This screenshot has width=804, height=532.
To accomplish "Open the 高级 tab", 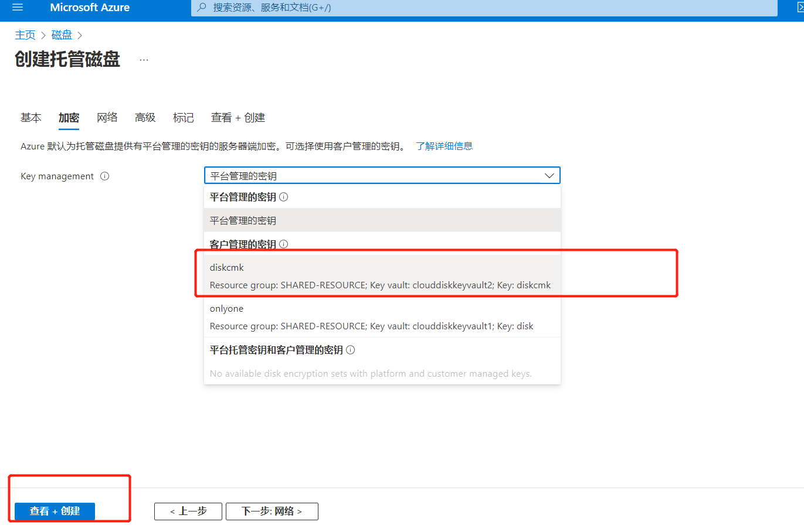I will coord(145,117).
